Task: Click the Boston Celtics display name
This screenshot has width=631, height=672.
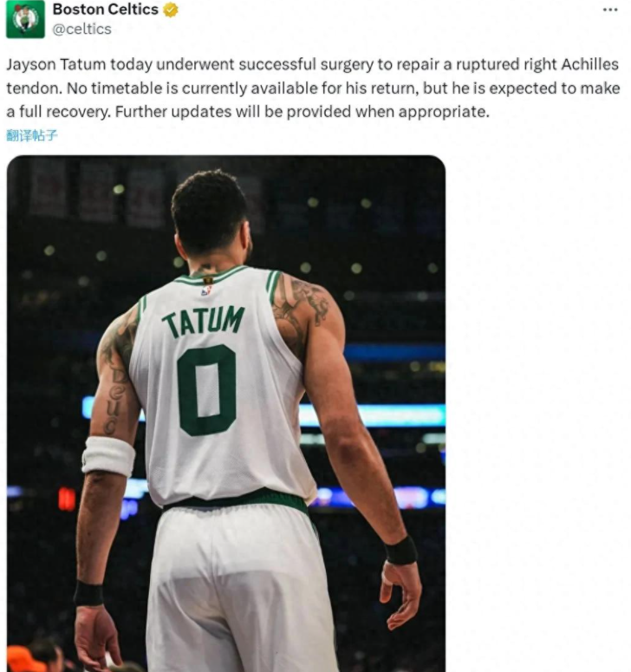Action: 106,10
